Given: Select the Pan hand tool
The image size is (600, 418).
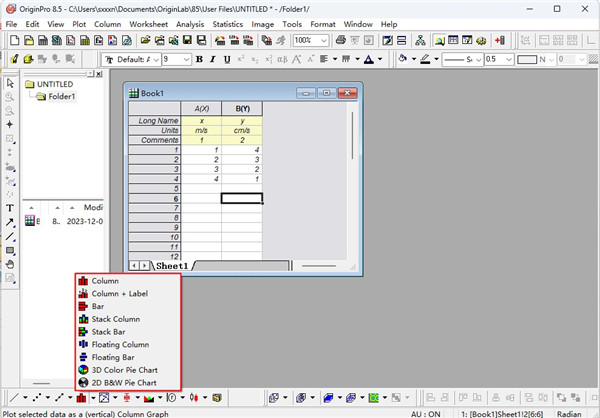Looking at the screenshot, I should pyautogui.click(x=10, y=264).
